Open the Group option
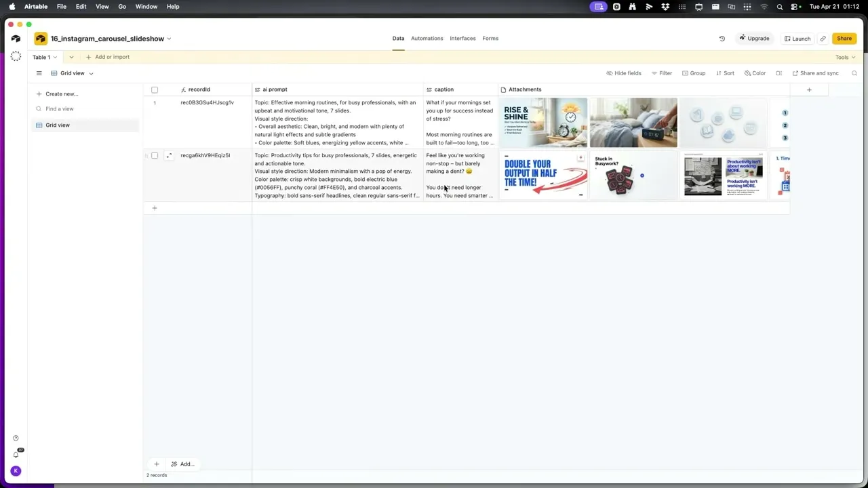868x488 pixels. click(x=694, y=73)
